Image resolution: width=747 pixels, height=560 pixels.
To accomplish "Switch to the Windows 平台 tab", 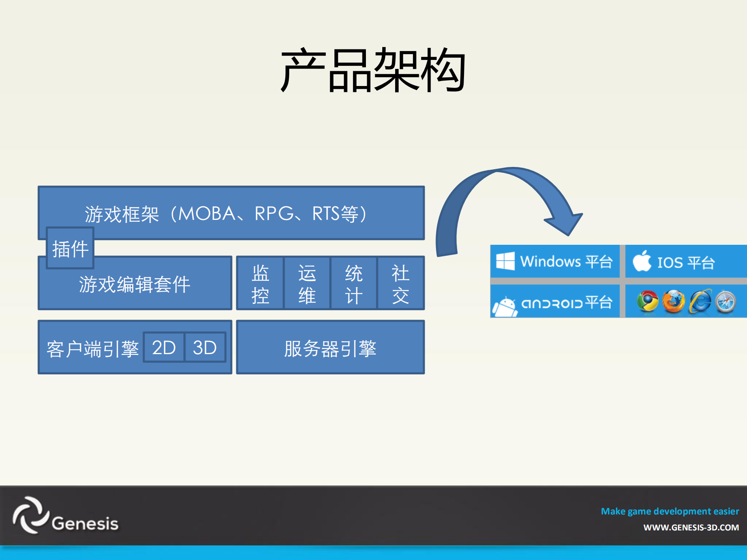I will pyautogui.click(x=555, y=261).
